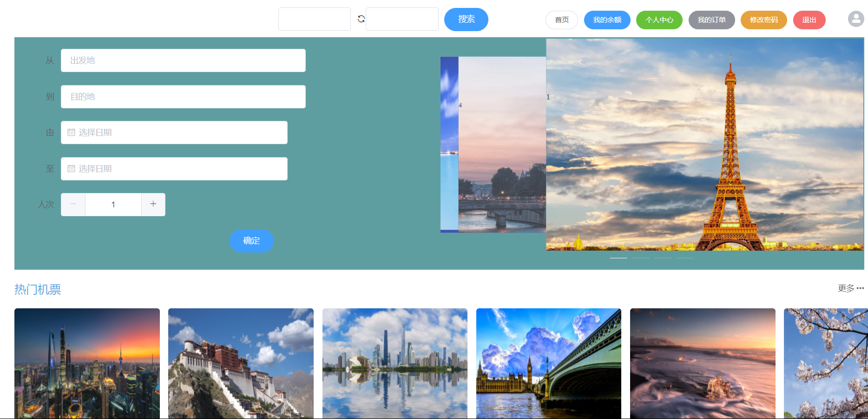Select the fourth carousel indicator
The width and height of the screenshot is (868, 419).
pyautogui.click(x=685, y=258)
